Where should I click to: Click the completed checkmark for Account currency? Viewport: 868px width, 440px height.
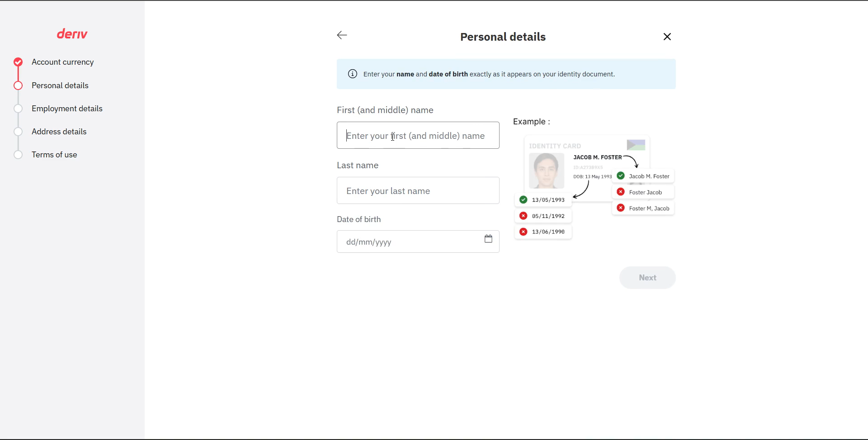pyautogui.click(x=18, y=62)
